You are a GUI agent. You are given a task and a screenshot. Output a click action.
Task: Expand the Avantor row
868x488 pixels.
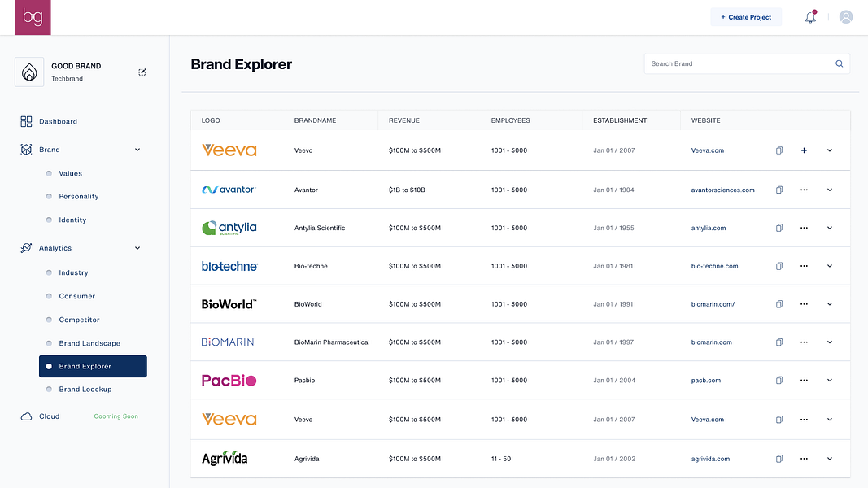click(x=829, y=190)
